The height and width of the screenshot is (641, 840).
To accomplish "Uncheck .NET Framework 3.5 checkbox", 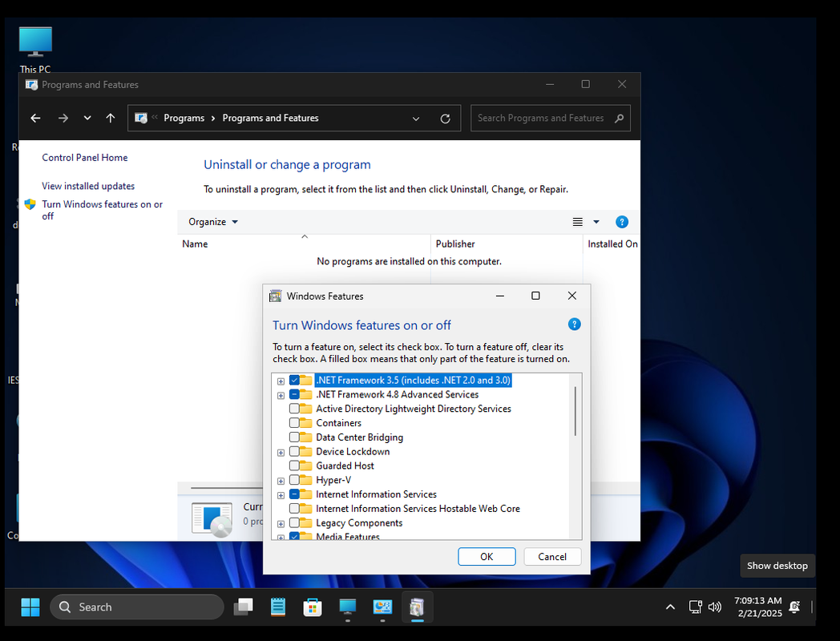I will click(x=294, y=381).
